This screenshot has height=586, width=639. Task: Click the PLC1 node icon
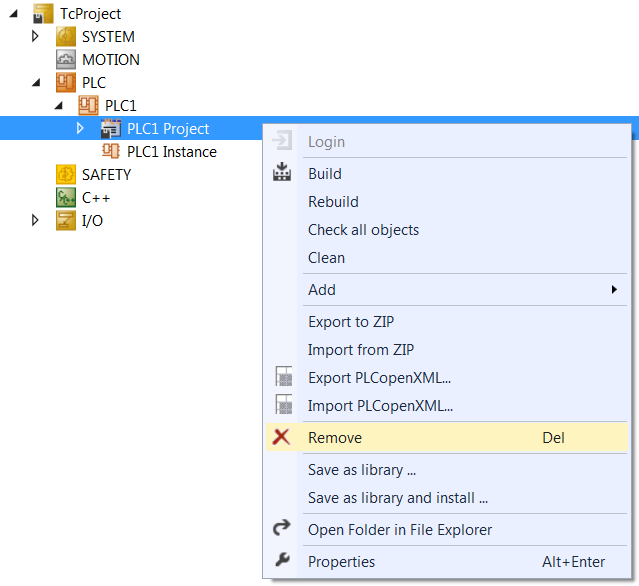pyautogui.click(x=88, y=105)
